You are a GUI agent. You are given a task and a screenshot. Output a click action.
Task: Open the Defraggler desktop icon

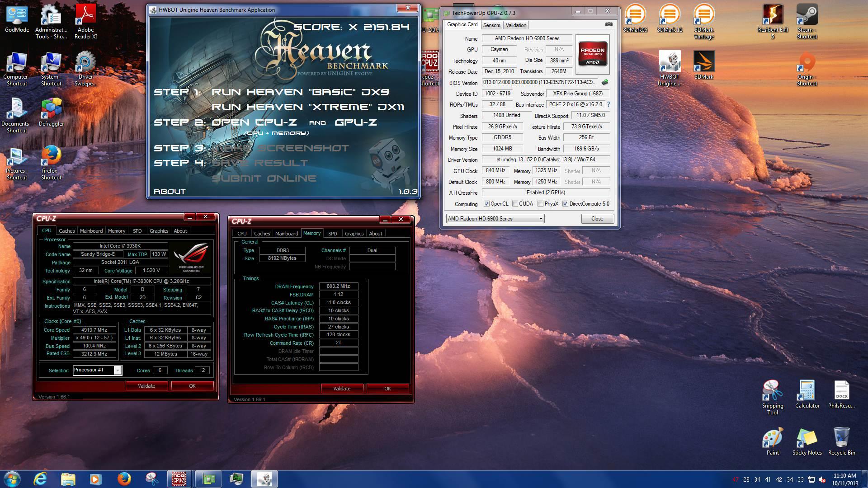51,113
